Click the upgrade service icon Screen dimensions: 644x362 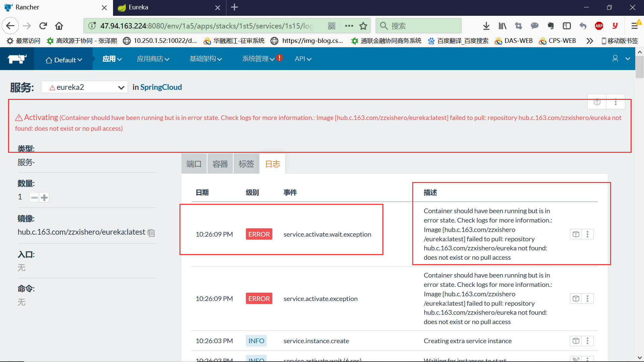click(x=597, y=102)
